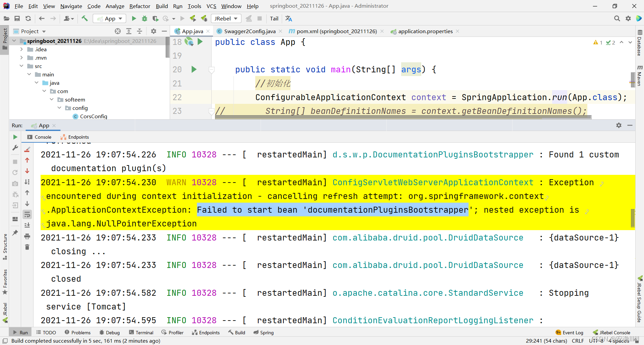
Task: Print console contents using printer icon
Action: tap(27, 236)
